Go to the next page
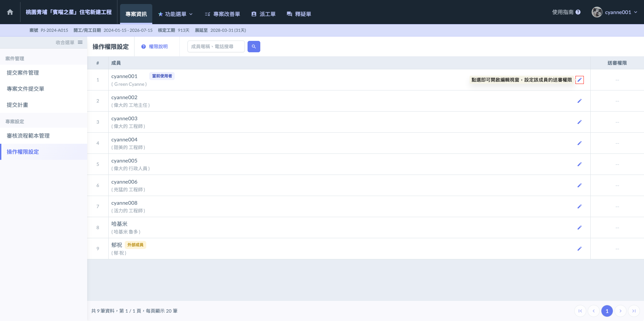 tap(621, 311)
